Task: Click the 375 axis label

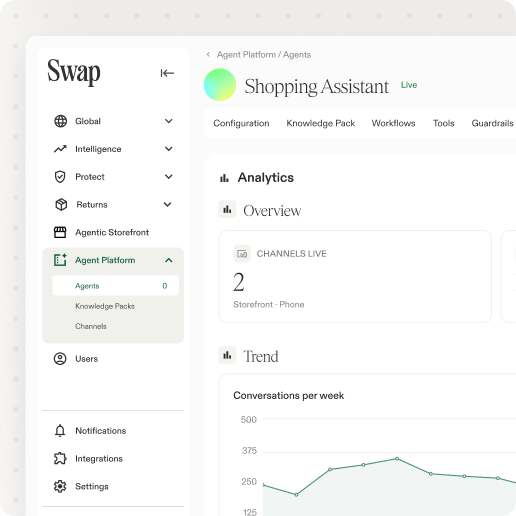Action: [x=249, y=451]
